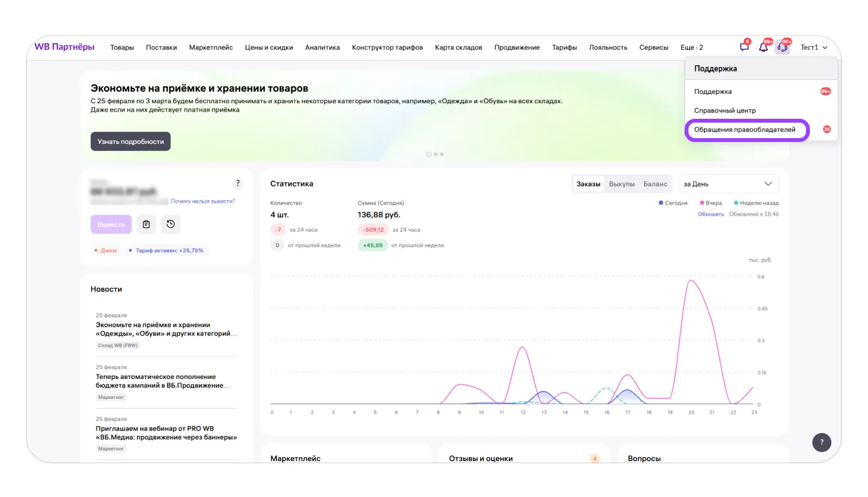
Task: Open the Маркетплейс menu item
Action: 211,47
